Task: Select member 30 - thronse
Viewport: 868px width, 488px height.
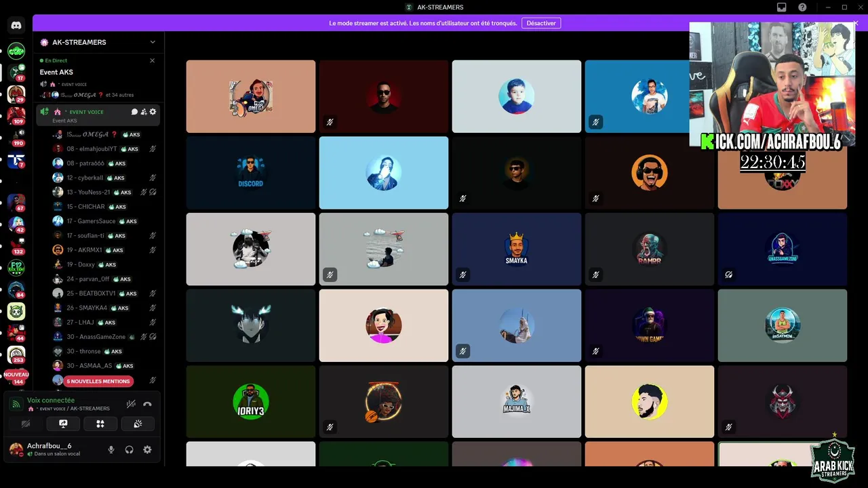Action: click(104, 351)
